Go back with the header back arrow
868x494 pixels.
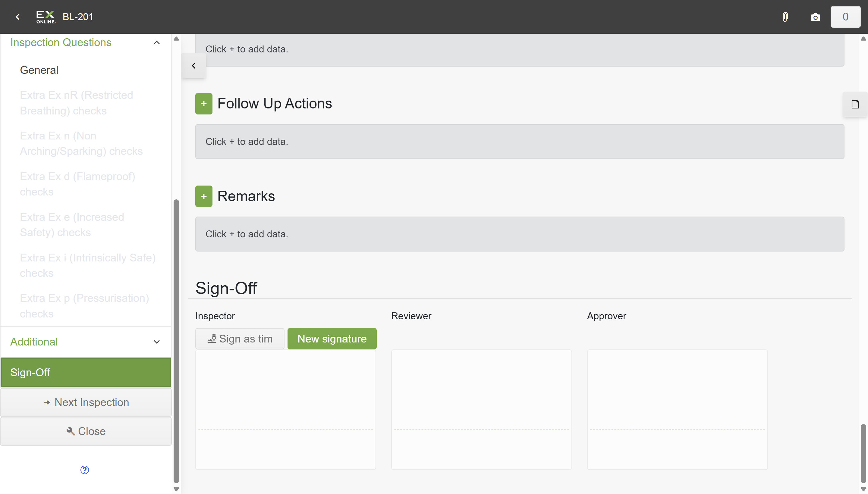(x=18, y=17)
